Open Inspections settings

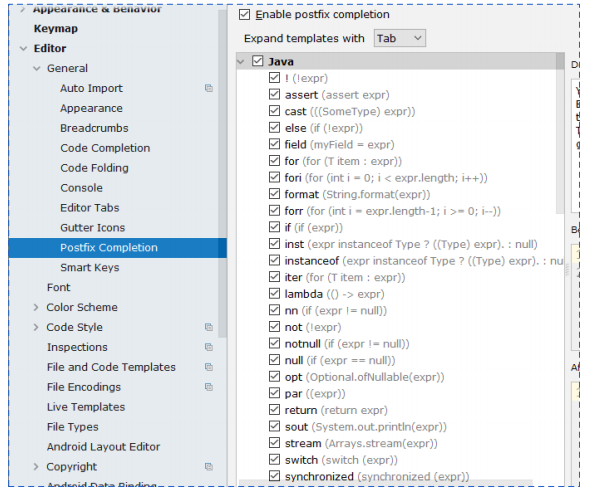77,347
